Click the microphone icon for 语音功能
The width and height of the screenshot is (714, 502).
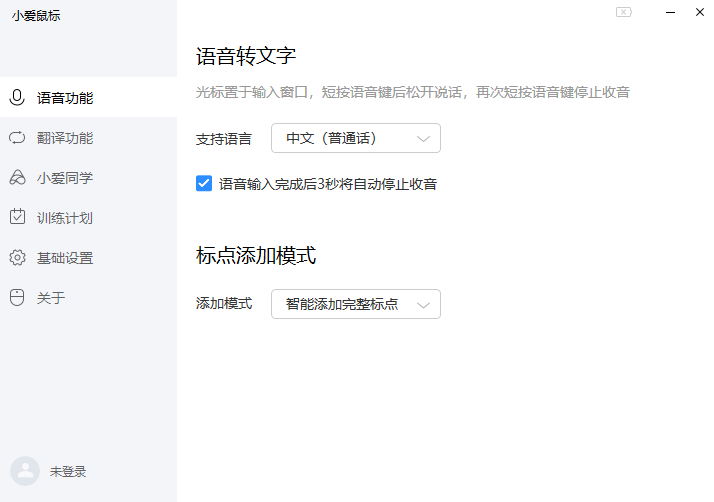pos(17,98)
